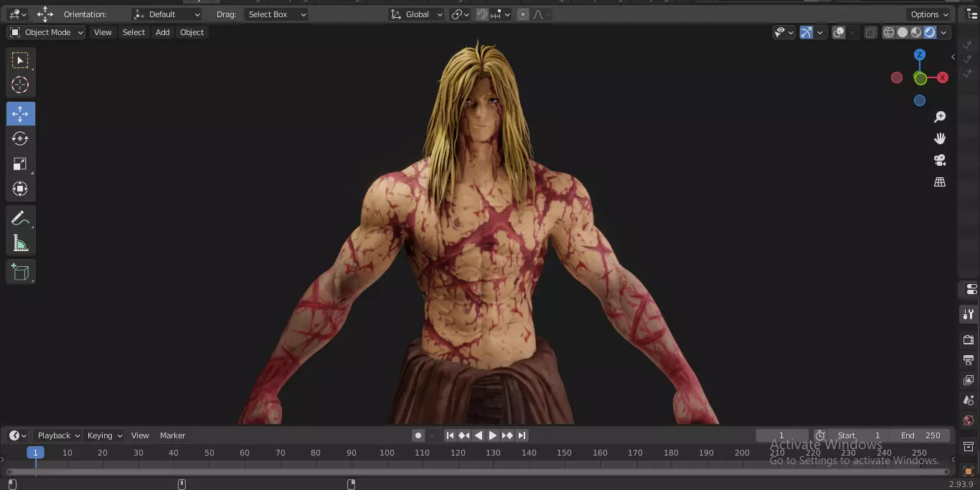Open the snapping options dropdown

coord(501,14)
